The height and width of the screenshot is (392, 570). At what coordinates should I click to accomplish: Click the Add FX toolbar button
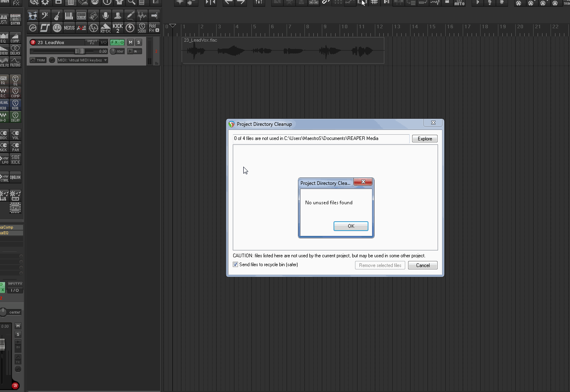coord(154,28)
